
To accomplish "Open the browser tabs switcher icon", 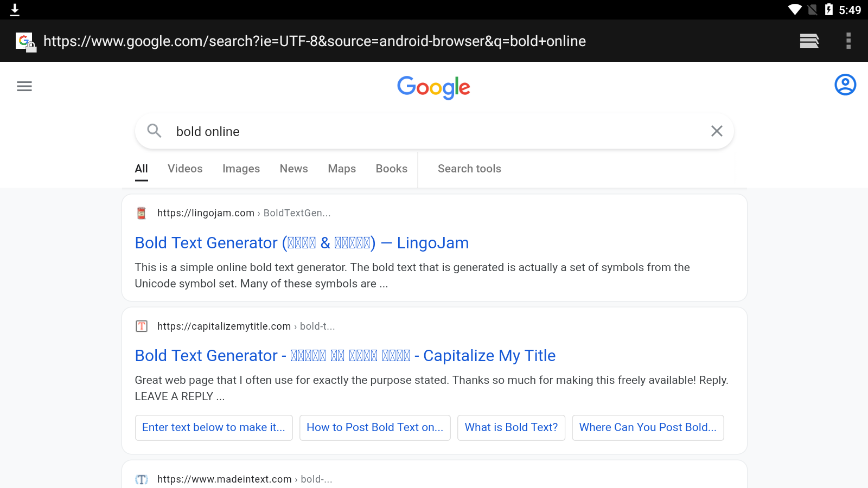I will (x=809, y=41).
